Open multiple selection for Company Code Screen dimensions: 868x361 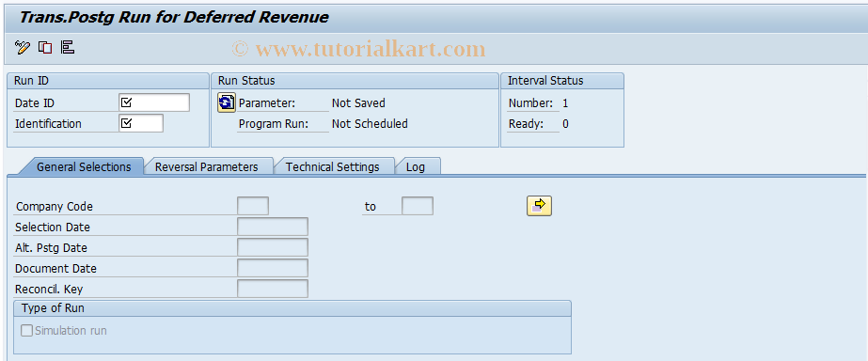[539, 206]
